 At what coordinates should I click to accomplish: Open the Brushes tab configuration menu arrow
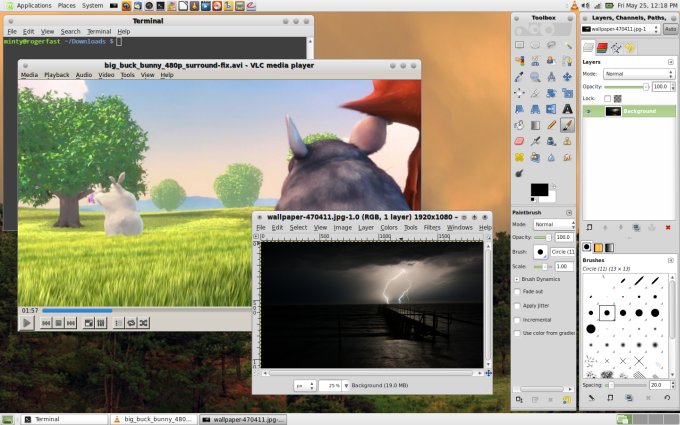tap(670, 260)
